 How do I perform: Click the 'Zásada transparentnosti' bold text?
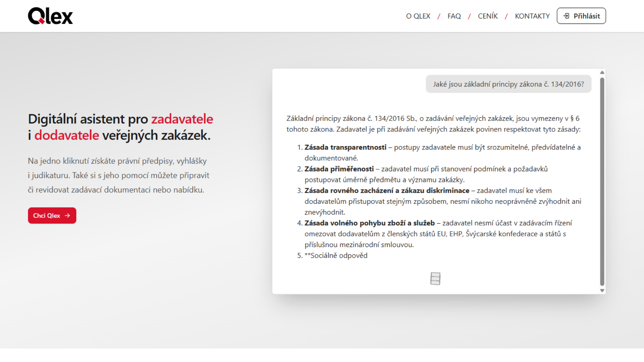tap(345, 147)
